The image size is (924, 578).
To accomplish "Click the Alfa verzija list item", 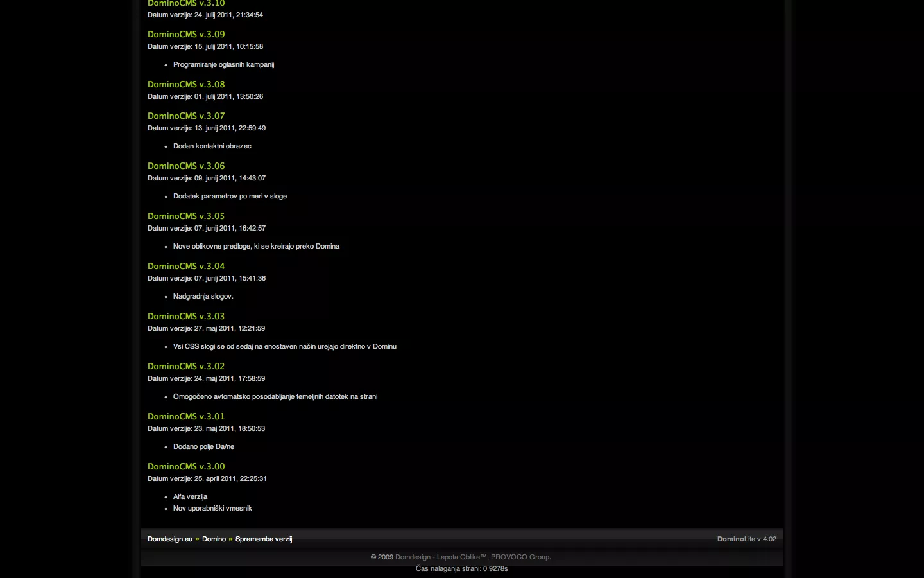I will pos(190,496).
